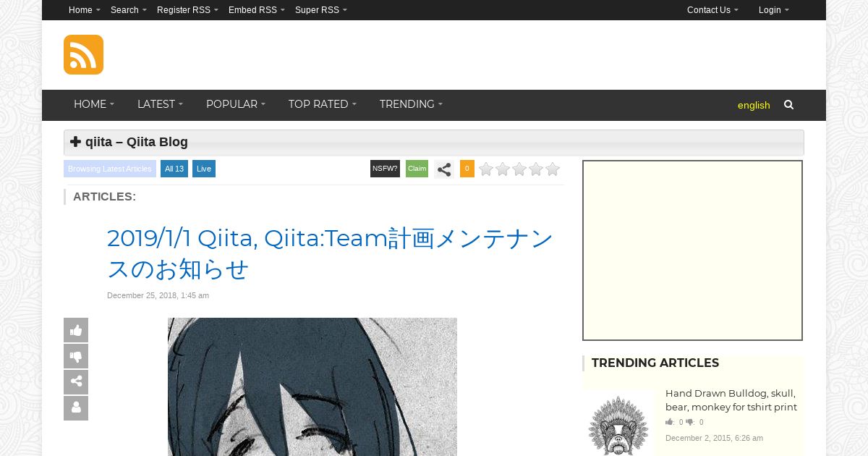Click the advertisement box in the sidebar
This screenshot has width=868, height=456.
(693, 250)
